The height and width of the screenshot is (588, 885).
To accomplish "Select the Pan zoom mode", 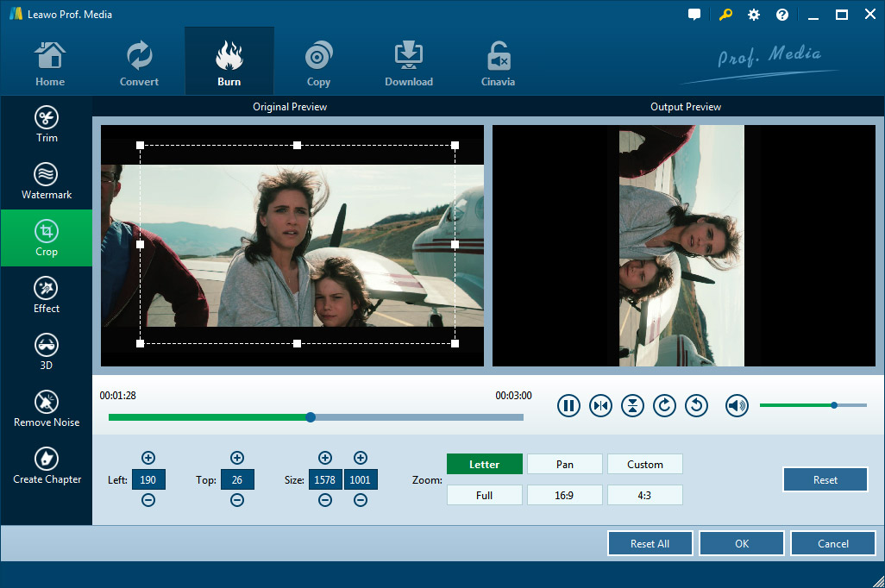I will pos(565,465).
